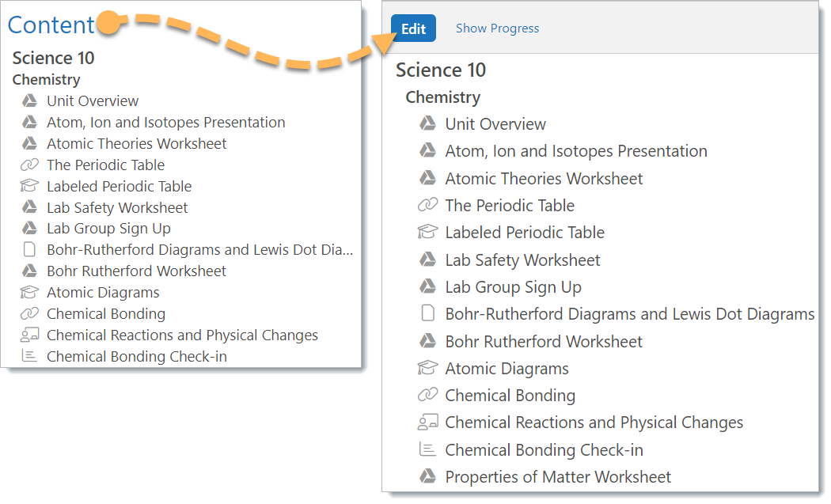Click the survey icon next to Chemical Bonding Check-in in right panel
Screen dimensions: 831x504
[x=427, y=449]
